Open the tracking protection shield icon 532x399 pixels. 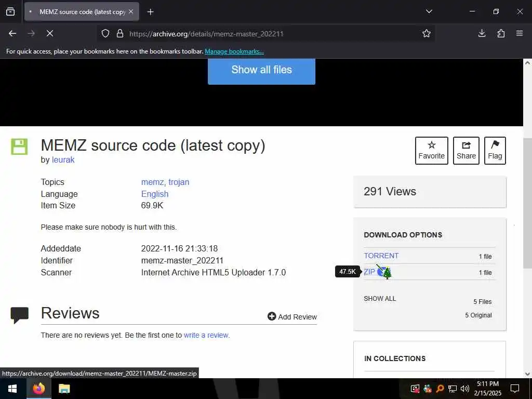tap(105, 34)
